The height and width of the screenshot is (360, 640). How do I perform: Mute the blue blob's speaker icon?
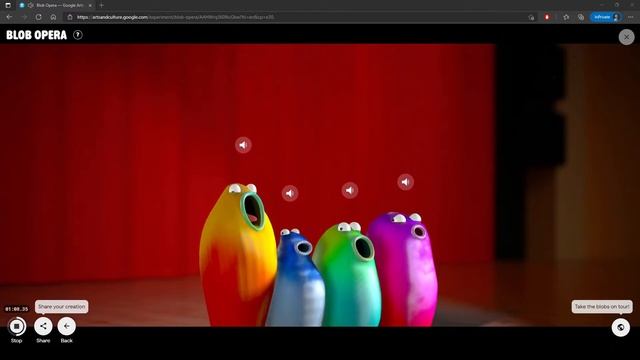(290, 193)
